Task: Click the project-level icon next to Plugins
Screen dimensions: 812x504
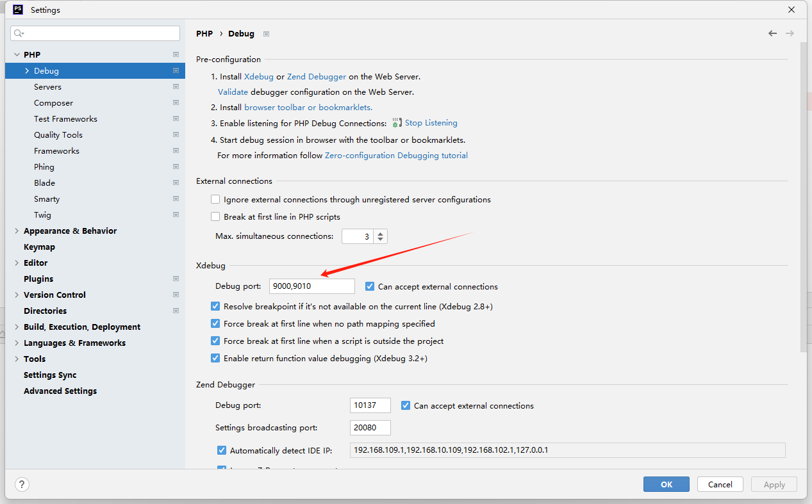Action: pyautogui.click(x=176, y=279)
